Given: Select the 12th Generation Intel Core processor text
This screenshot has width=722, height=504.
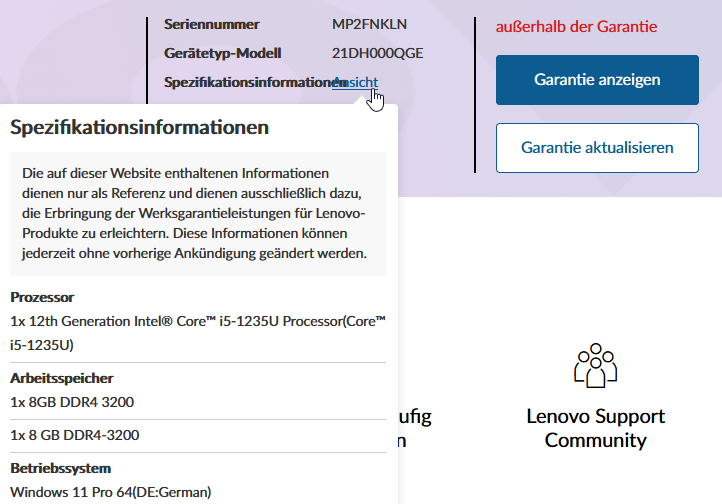Looking at the screenshot, I should 198,333.
